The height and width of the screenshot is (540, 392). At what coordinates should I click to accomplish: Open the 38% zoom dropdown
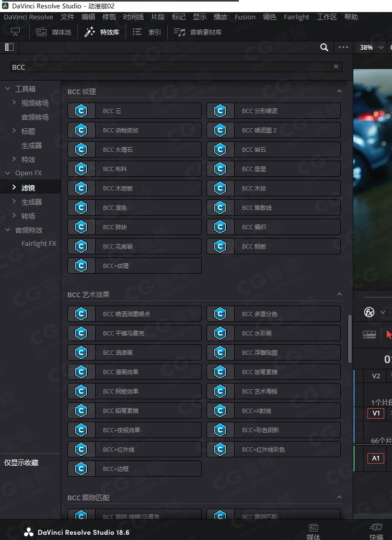coord(372,47)
